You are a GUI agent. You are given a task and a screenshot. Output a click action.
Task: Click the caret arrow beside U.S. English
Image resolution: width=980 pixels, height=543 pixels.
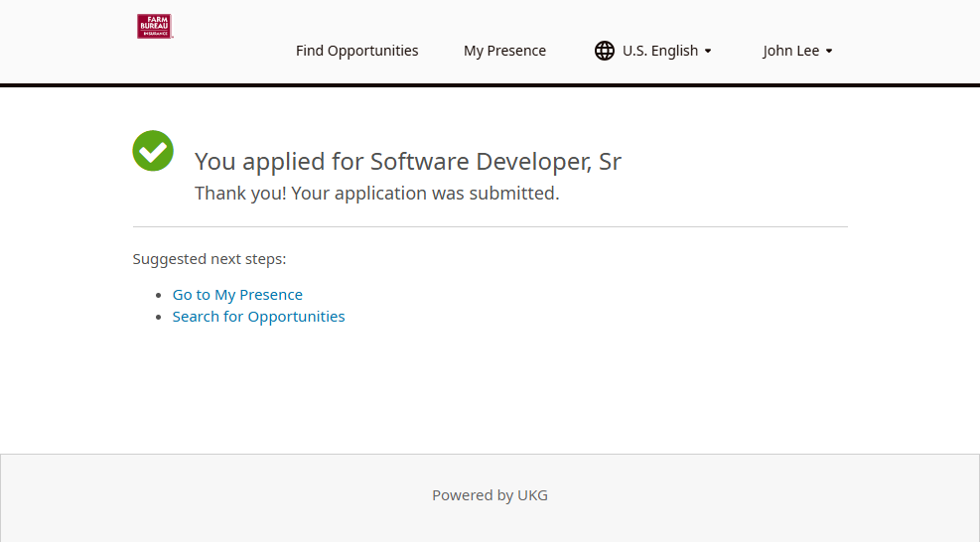click(708, 52)
